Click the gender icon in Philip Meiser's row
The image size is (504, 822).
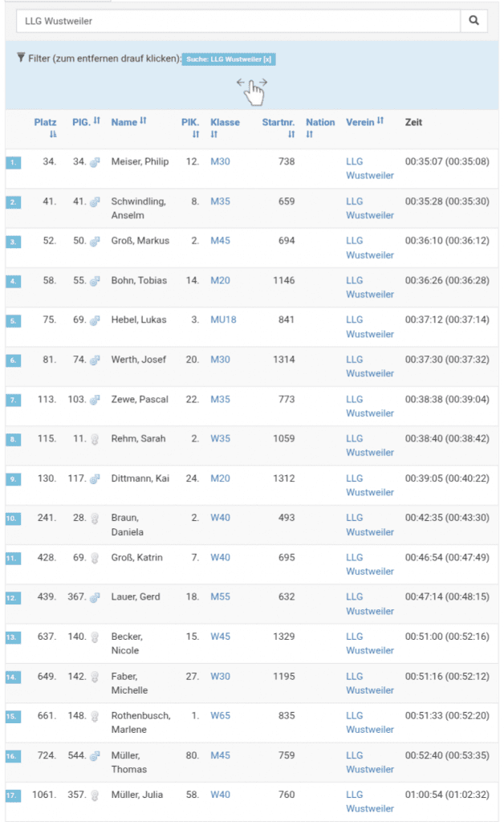point(94,162)
